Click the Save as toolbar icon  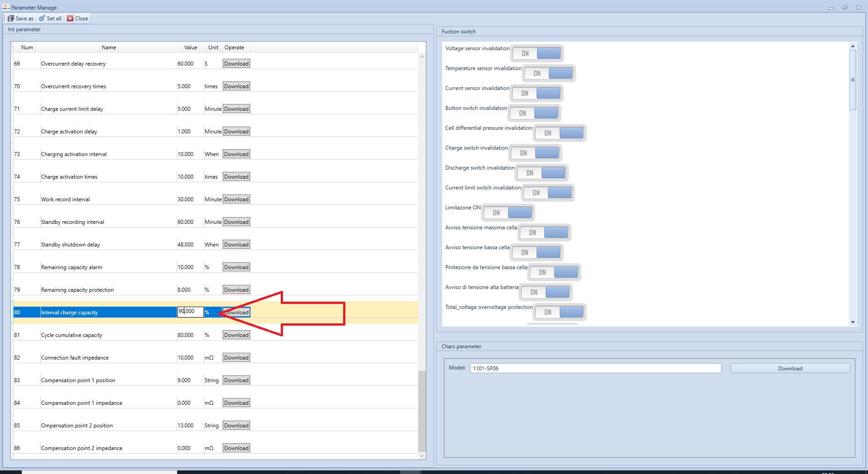click(x=11, y=19)
